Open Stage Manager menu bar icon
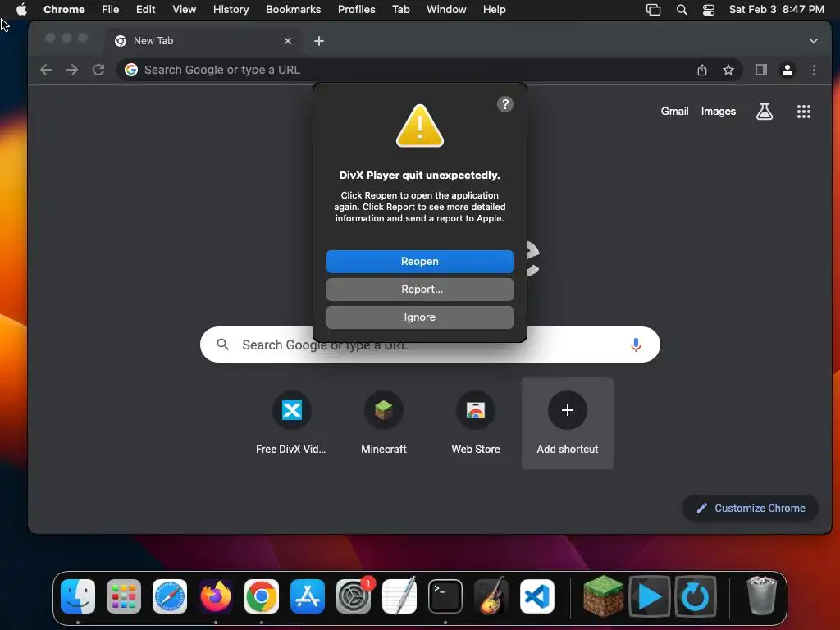 [x=653, y=9]
